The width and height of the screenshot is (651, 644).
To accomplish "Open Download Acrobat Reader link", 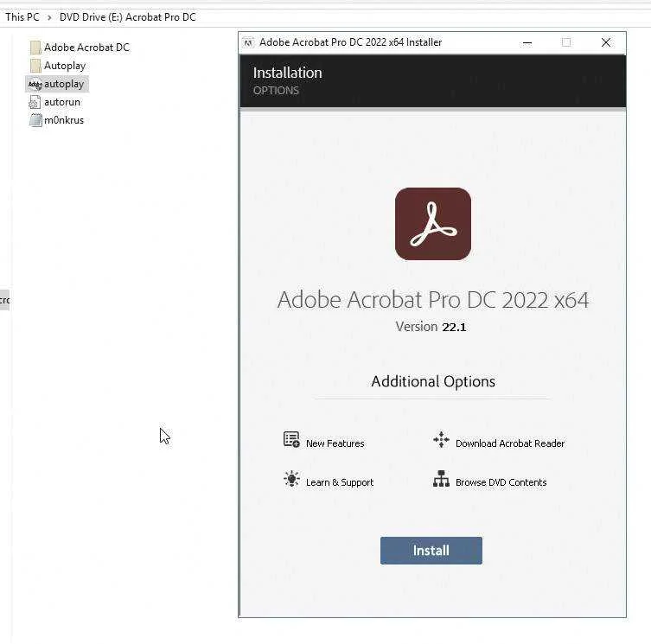I will click(510, 443).
